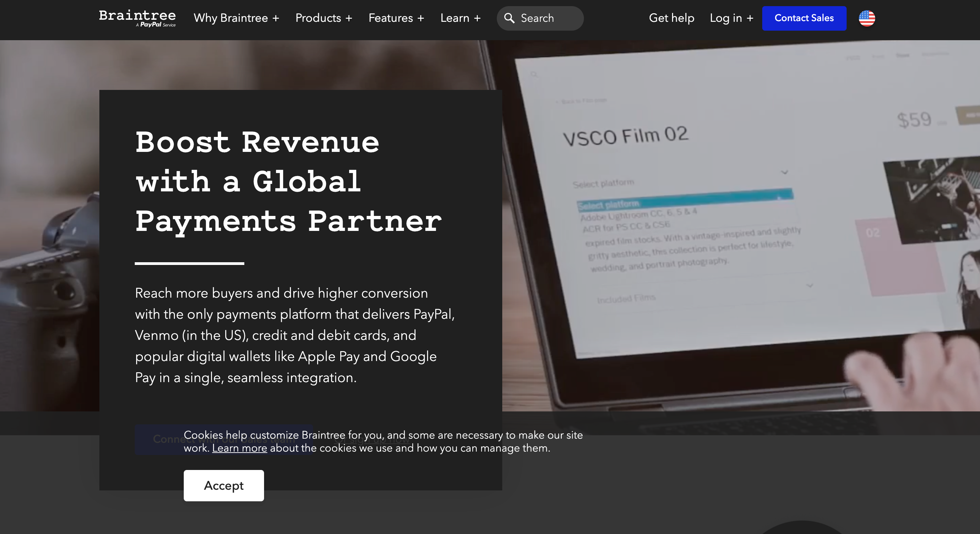Expand the Products menu
The height and width of the screenshot is (534, 980).
[x=324, y=18]
